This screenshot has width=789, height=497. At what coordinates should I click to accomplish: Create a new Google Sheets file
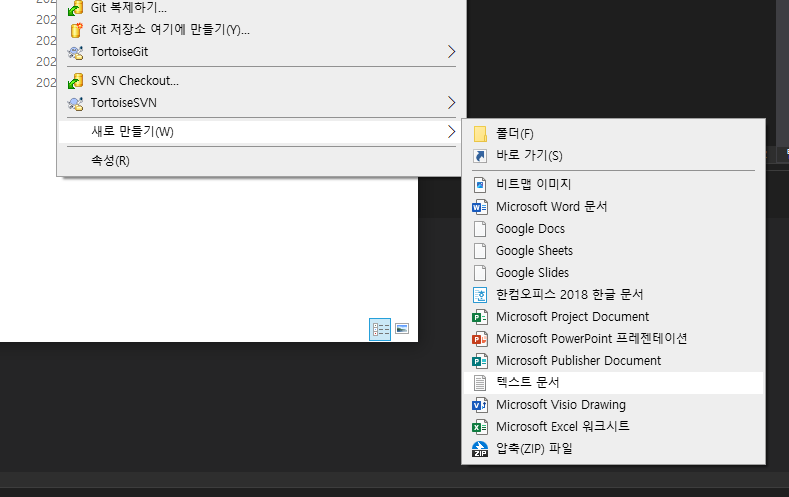(613, 251)
